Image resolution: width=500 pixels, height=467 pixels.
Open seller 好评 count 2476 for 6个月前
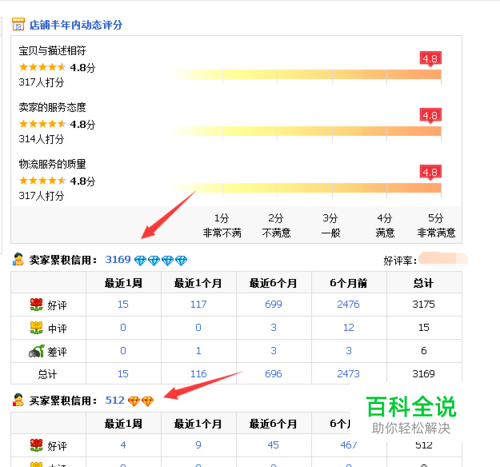(x=348, y=304)
